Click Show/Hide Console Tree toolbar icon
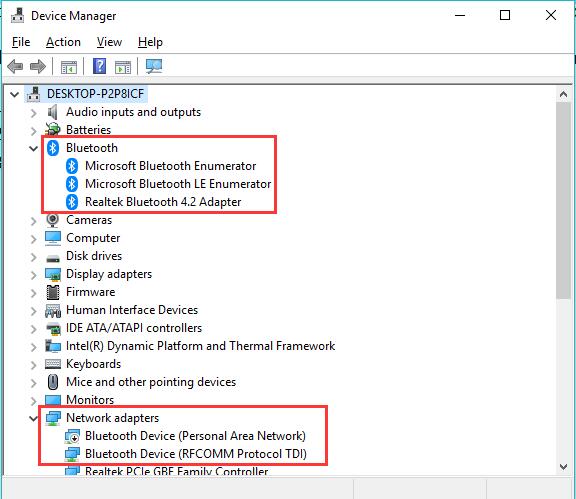This screenshot has width=576, height=499. pos(69,67)
